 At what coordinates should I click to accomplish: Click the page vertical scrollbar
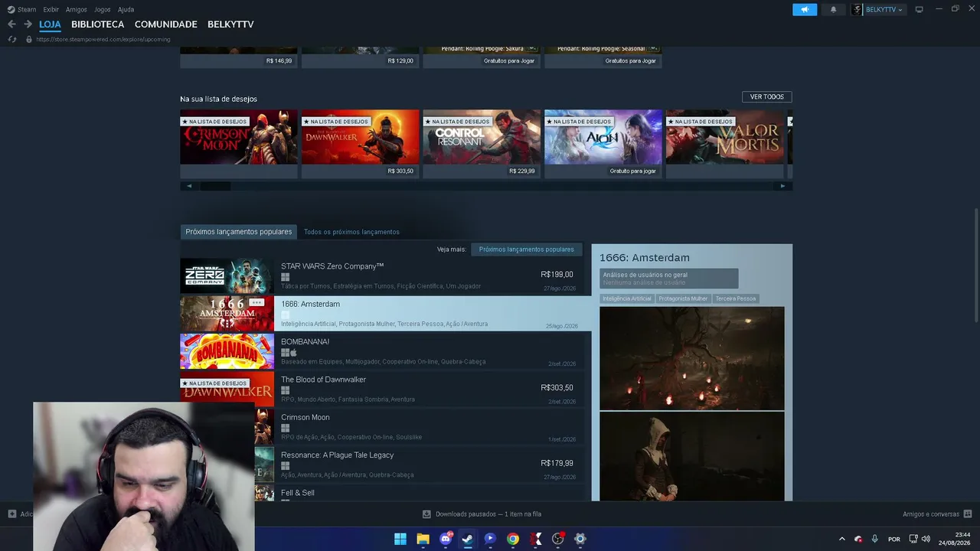(976, 265)
